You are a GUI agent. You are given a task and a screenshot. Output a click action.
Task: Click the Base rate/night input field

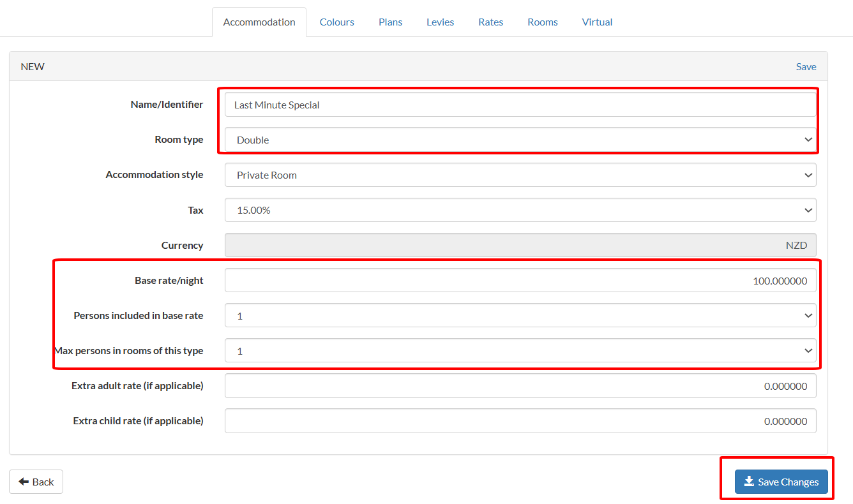pos(520,280)
